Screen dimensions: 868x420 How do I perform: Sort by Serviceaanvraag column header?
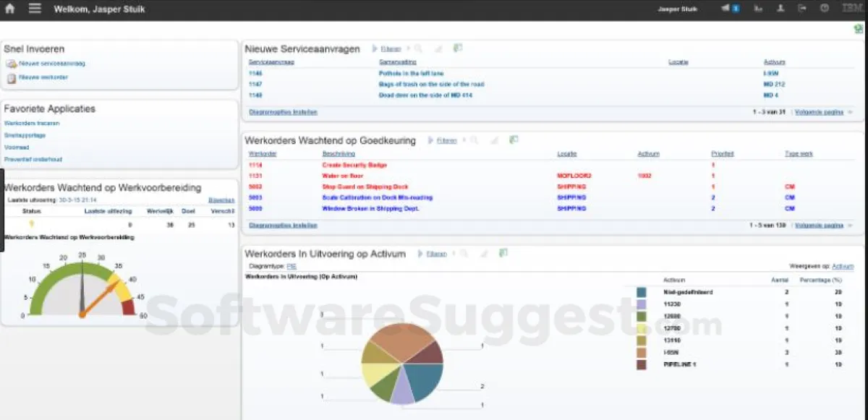click(271, 62)
